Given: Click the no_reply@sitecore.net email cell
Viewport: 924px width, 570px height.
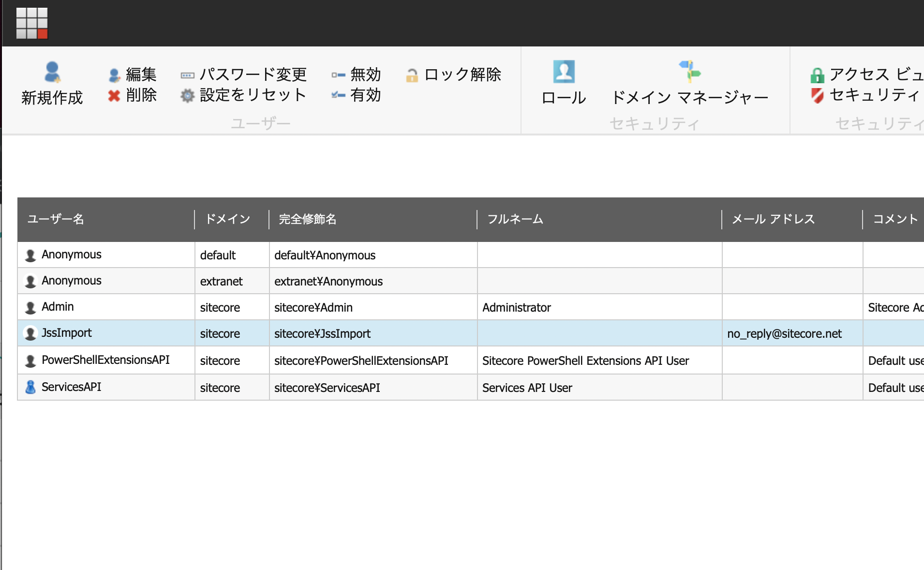Looking at the screenshot, I should [792, 333].
